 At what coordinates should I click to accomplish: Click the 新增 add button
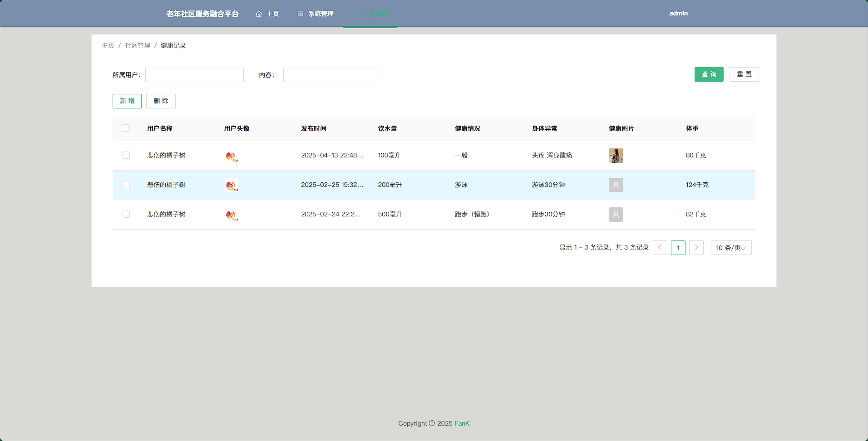[127, 101]
